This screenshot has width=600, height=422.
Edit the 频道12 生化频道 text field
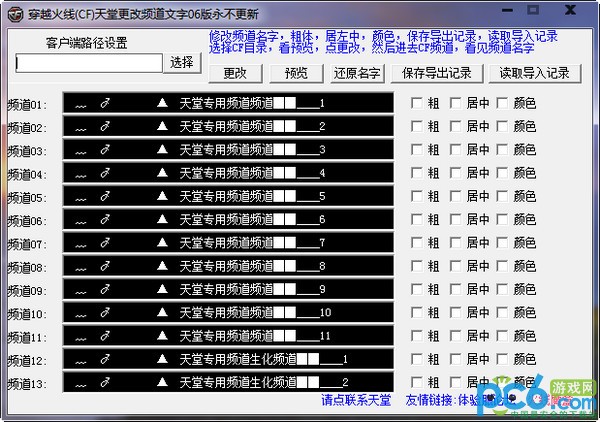(x=228, y=359)
